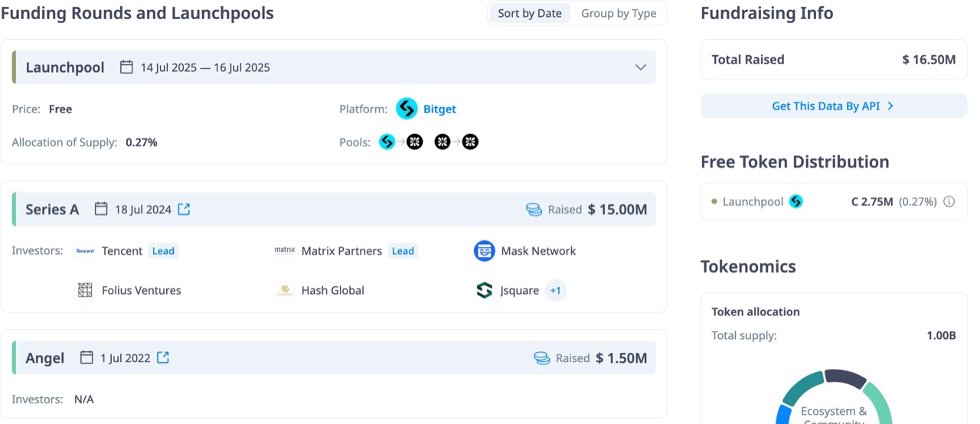The image size is (980, 424).
Task: Click the second pool's source token icon
Action: click(x=443, y=142)
